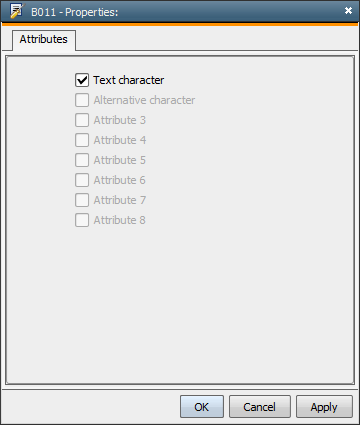Click the "Alternative character" label text
The image size is (360, 425).
pyautogui.click(x=144, y=100)
